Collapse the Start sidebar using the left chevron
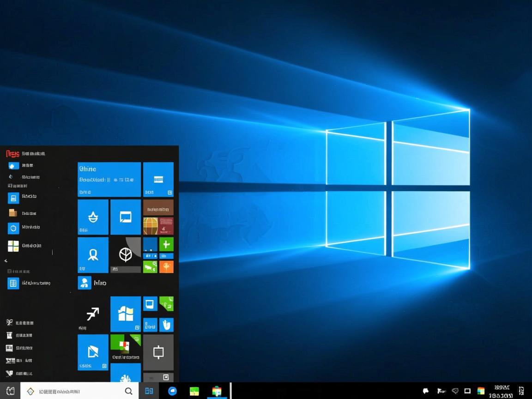The width and height of the screenshot is (532, 399). (6, 260)
